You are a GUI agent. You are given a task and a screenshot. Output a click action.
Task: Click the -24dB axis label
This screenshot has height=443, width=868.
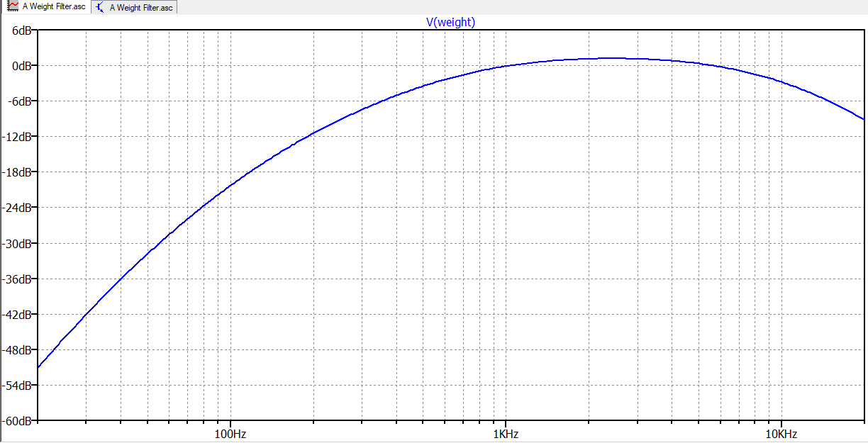click(18, 208)
